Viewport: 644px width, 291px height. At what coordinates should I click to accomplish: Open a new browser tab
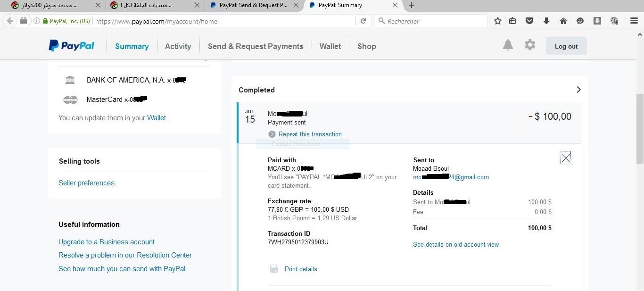412,6
